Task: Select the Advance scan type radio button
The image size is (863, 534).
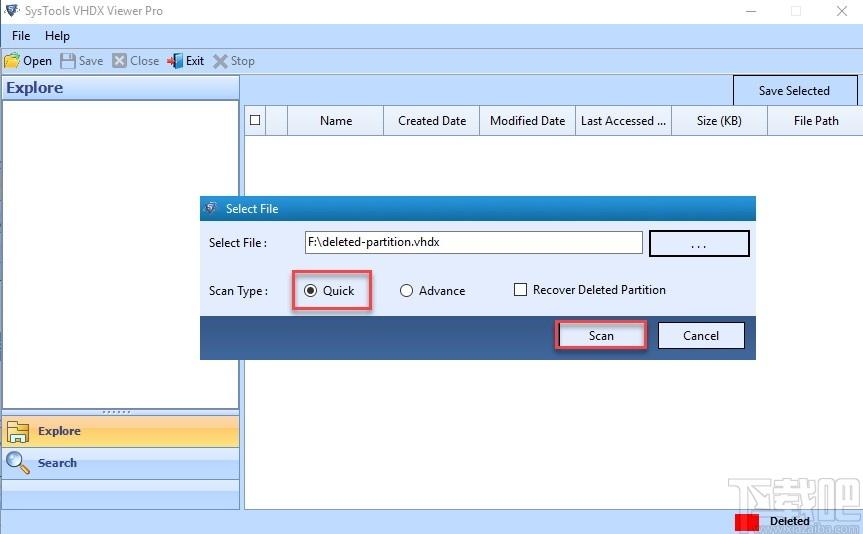Action: 406,291
